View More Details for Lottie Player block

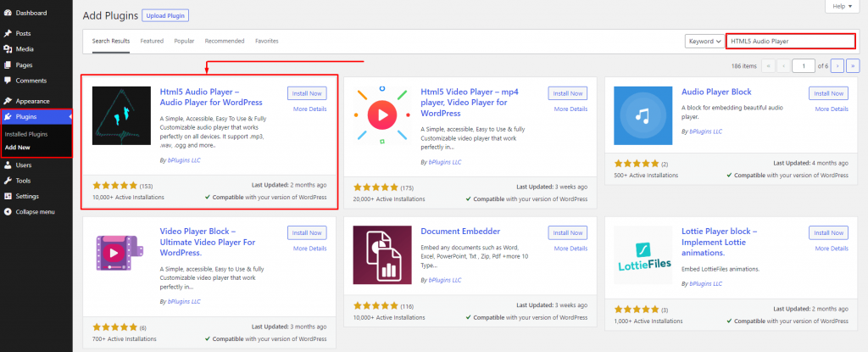pyautogui.click(x=832, y=249)
